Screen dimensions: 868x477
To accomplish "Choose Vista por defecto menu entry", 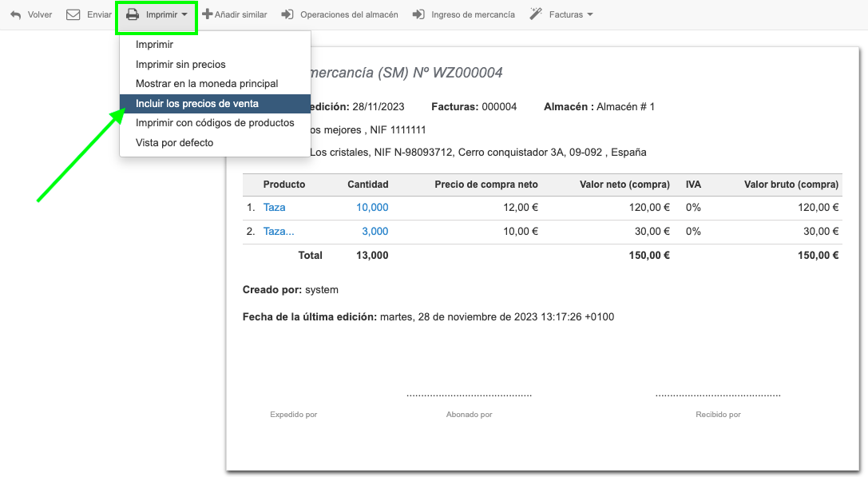I will tap(174, 143).
